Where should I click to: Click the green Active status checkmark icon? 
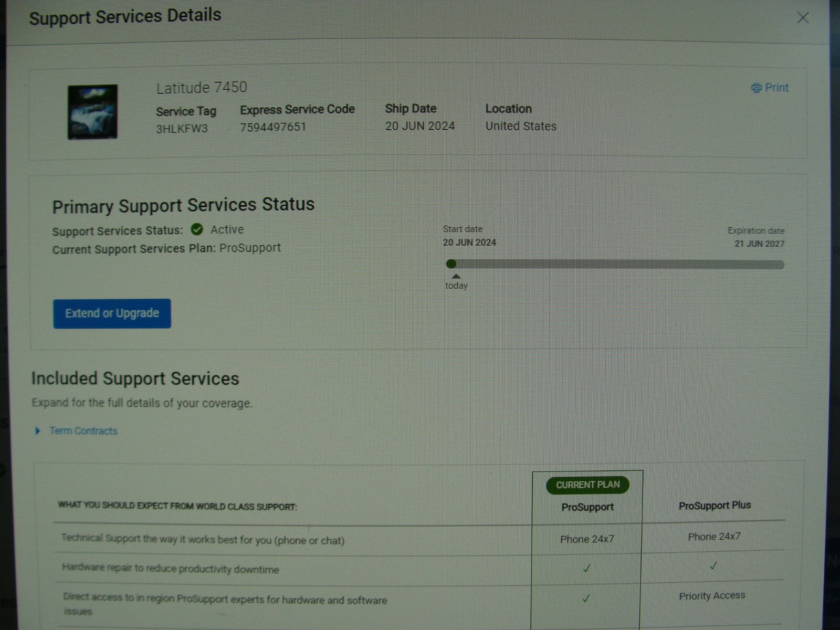[197, 229]
